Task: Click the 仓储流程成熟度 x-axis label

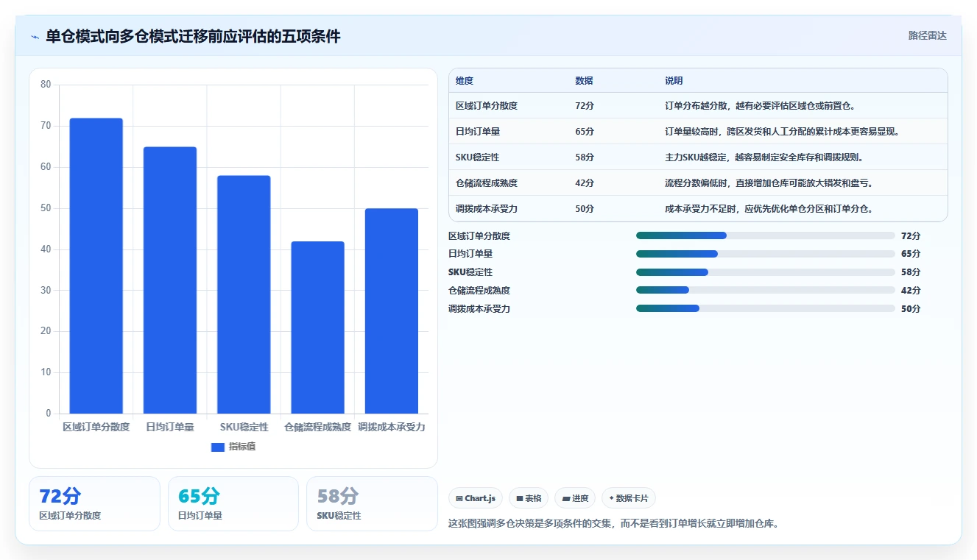Action: [317, 427]
